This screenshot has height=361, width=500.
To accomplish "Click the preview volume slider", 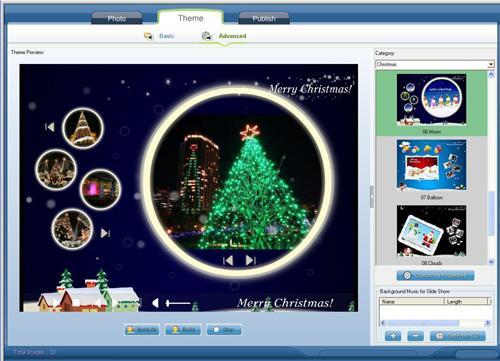I will (178, 303).
